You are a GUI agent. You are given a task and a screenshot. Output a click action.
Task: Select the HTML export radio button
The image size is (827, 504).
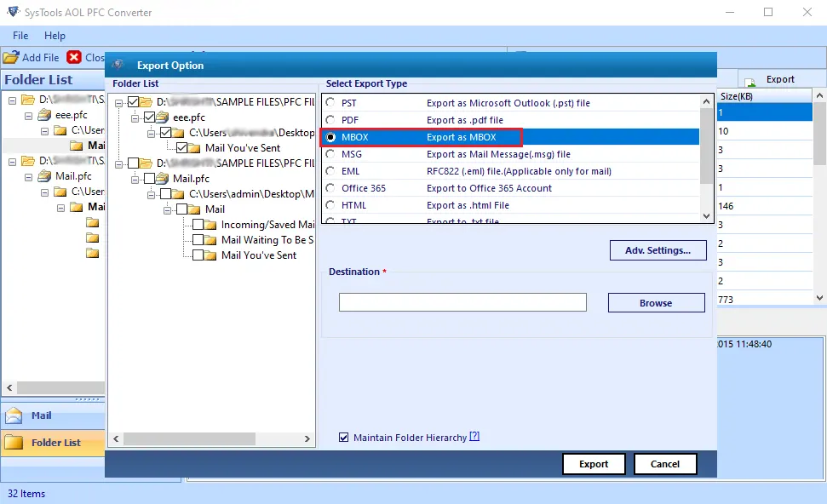pyautogui.click(x=330, y=205)
